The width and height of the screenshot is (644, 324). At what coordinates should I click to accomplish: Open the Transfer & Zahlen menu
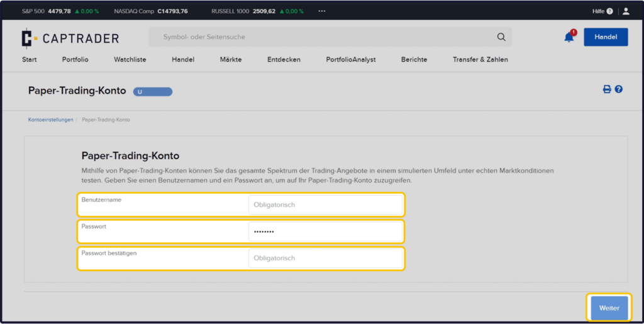(480, 60)
